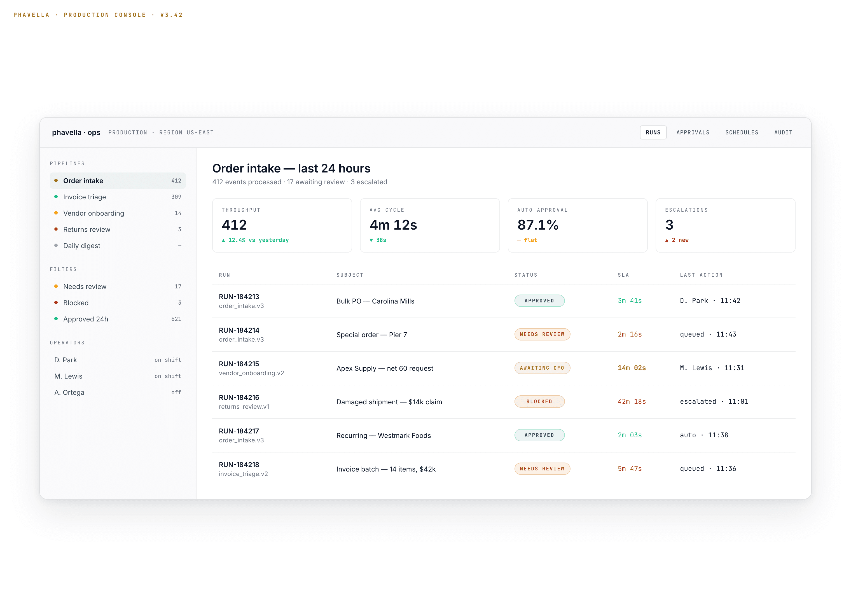This screenshot has width=851, height=616.
Task: Click vendor_onboarding.v2 pipeline label
Action: click(x=251, y=373)
